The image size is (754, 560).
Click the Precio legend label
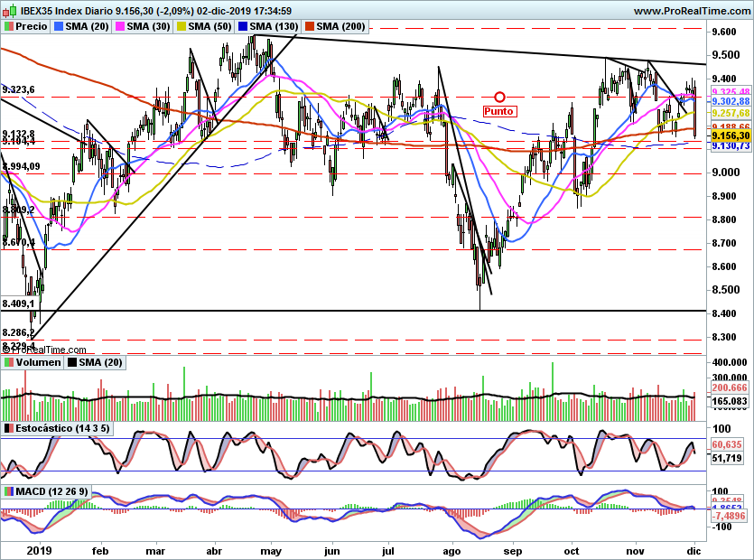(32, 26)
